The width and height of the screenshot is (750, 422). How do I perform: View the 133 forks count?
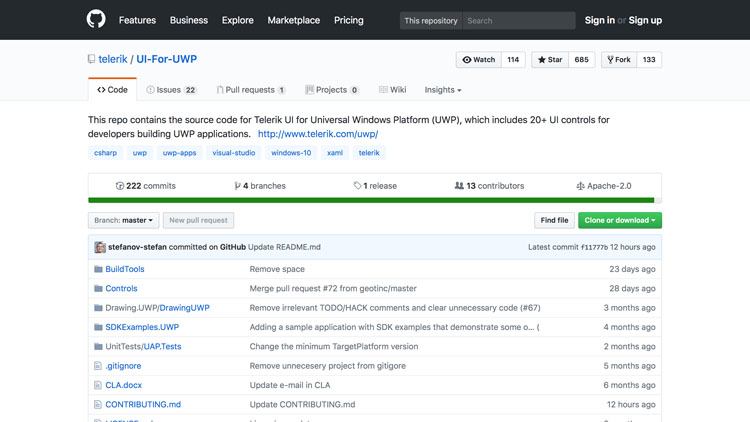click(x=649, y=59)
